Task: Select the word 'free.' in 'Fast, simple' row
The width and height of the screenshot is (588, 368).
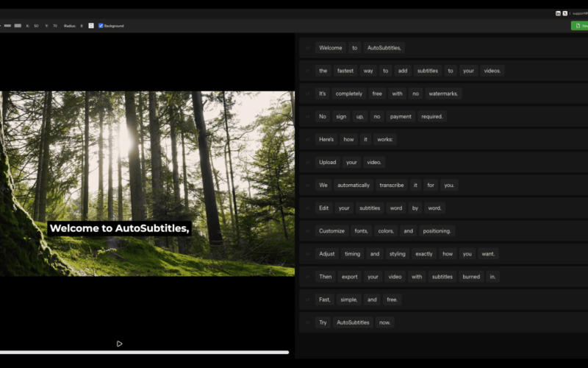Action: coord(392,300)
